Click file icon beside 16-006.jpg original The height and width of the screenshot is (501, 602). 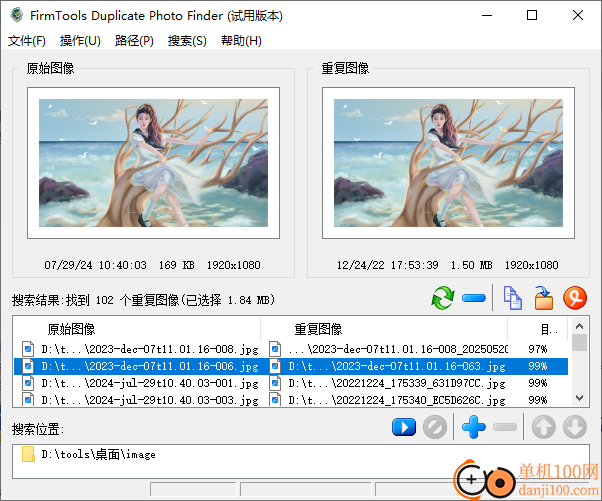click(x=28, y=366)
